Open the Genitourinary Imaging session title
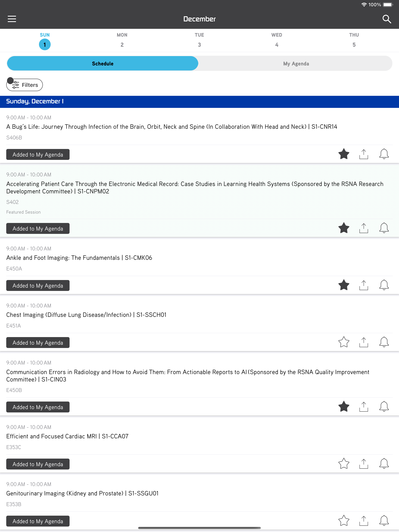The image size is (399, 532). (x=82, y=493)
